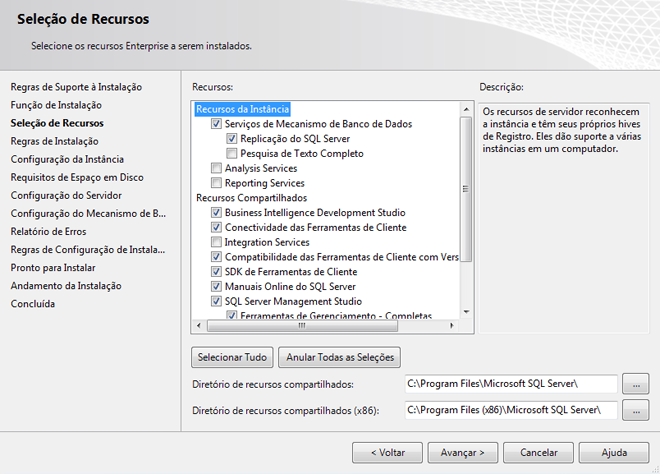Uncheck SDK de Ferramentas de Cliente
The image size is (660, 474).
click(216, 272)
